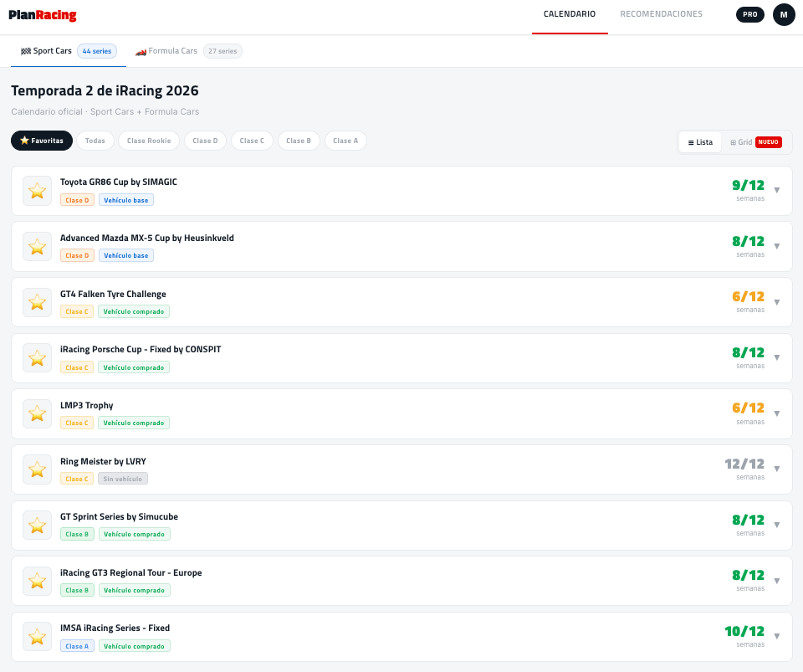Click Temporada 2 de iRacing 2026 heading
Viewport: 803px width, 672px height.
(x=105, y=90)
